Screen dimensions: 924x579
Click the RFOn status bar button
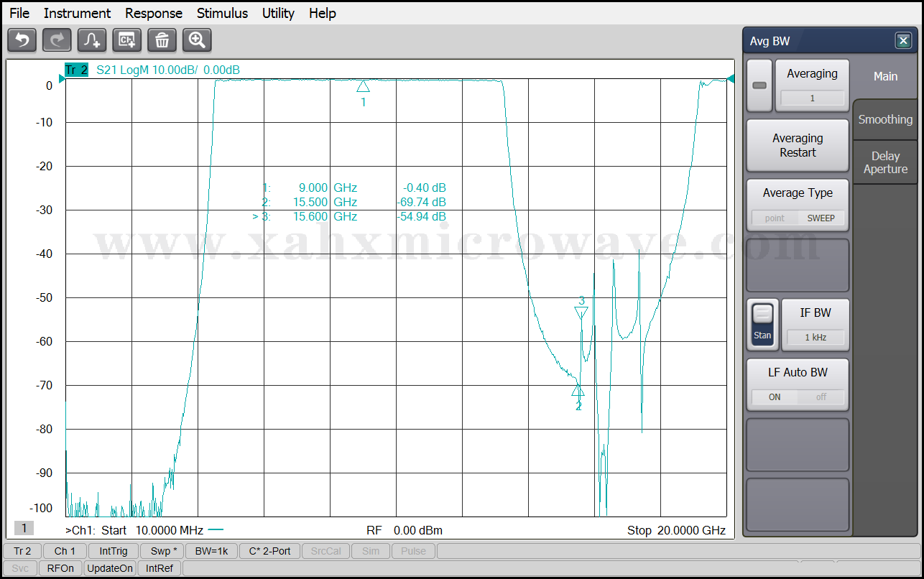[60, 568]
